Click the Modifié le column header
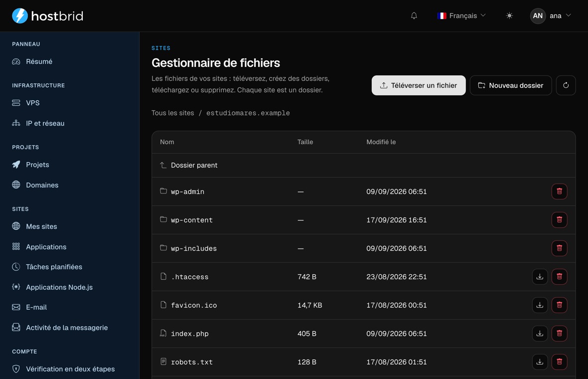Viewport: 588px width, 379px height. [381, 142]
